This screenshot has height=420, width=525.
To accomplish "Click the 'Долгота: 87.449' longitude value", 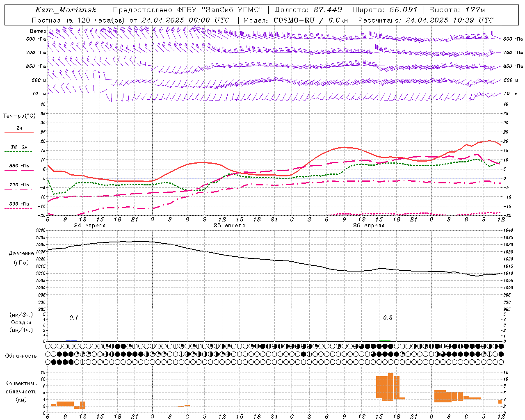I will 308,10.
